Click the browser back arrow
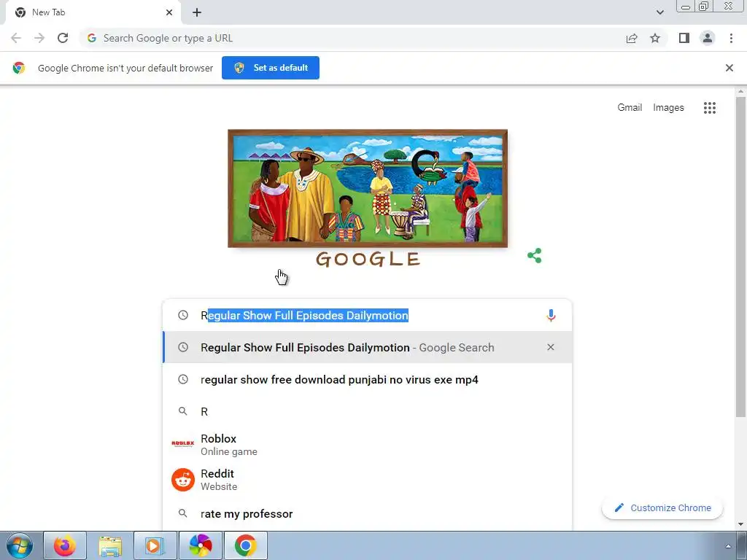Image resolution: width=747 pixels, height=560 pixels. pos(16,38)
